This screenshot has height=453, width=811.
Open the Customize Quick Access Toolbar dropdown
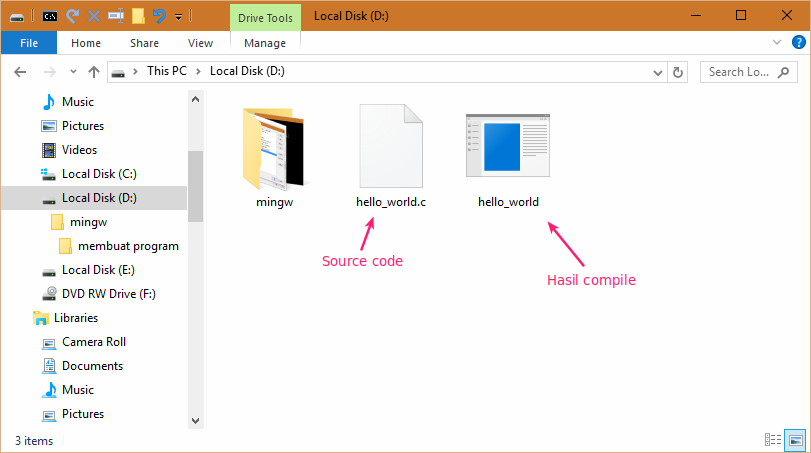(178, 18)
